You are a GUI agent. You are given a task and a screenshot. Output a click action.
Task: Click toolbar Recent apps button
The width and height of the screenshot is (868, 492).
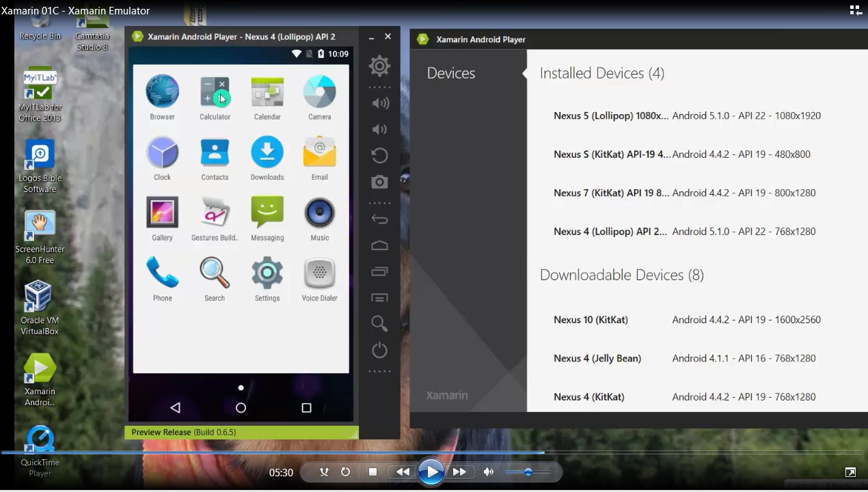(x=379, y=271)
